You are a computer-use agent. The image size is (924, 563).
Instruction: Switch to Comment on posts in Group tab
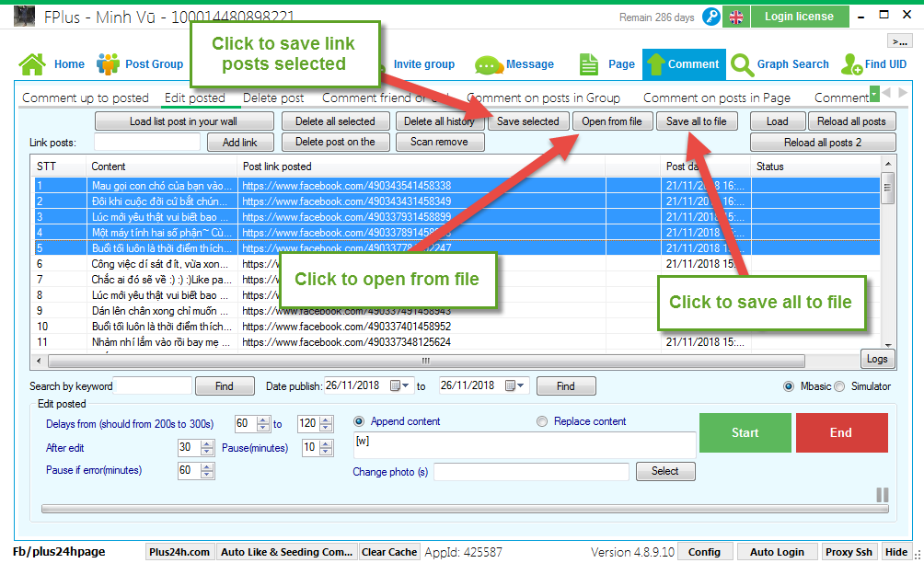(x=543, y=98)
